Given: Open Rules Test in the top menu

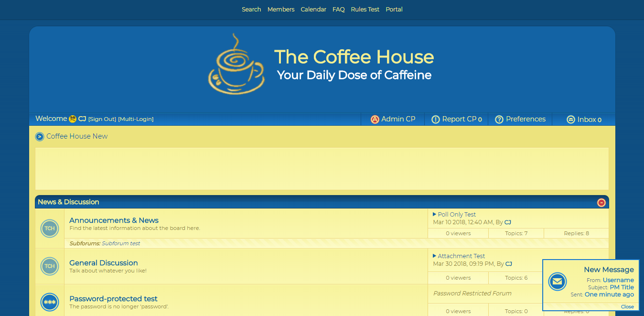Looking at the screenshot, I should (x=365, y=10).
